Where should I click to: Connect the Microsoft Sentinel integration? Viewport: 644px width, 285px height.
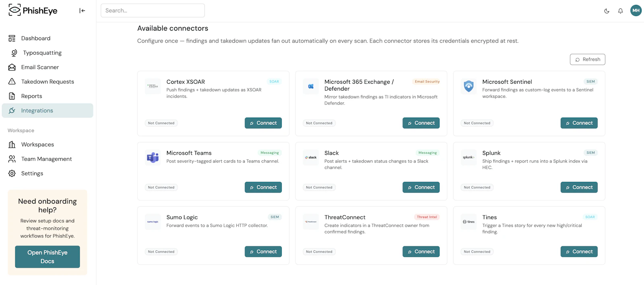579,123
